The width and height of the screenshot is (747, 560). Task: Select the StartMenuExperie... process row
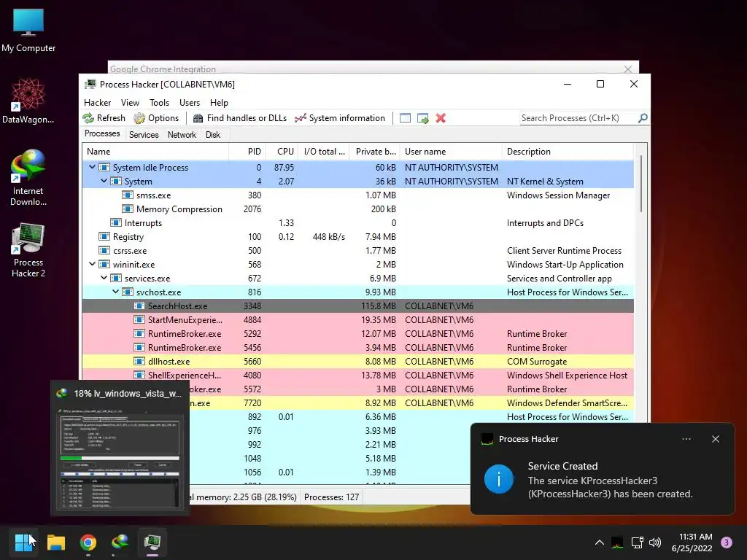(x=357, y=319)
